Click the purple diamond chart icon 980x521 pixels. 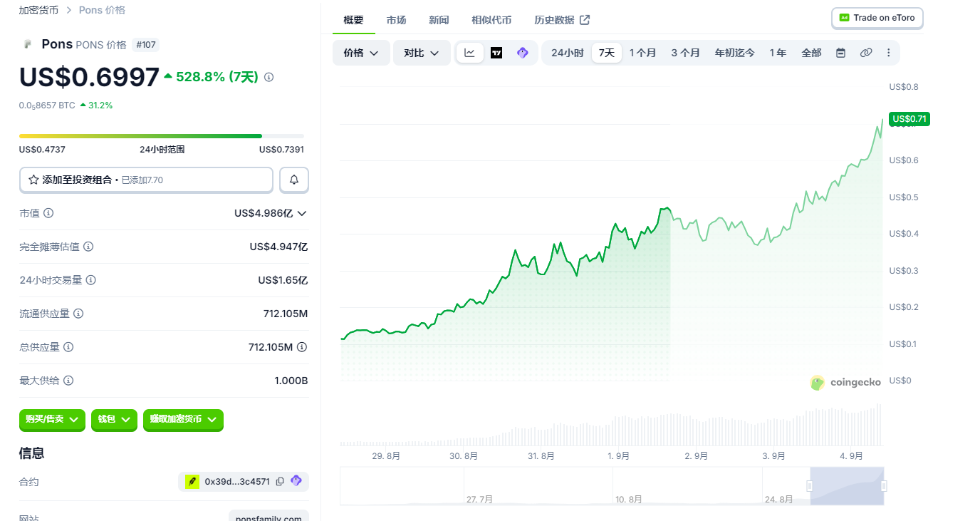point(523,53)
